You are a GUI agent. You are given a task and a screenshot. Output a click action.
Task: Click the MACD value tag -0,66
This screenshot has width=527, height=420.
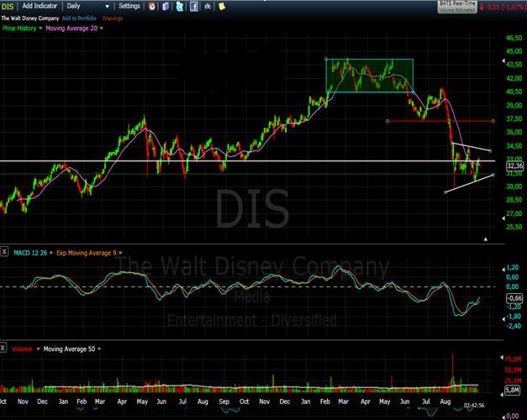tap(514, 298)
